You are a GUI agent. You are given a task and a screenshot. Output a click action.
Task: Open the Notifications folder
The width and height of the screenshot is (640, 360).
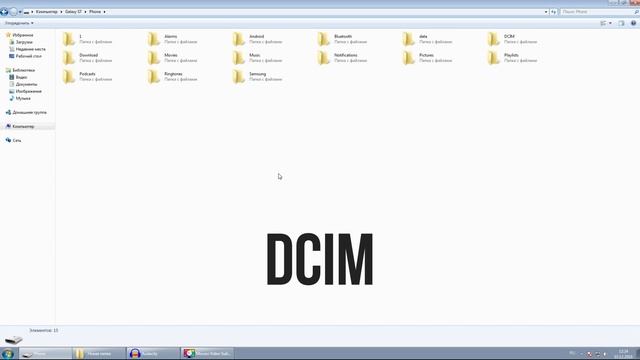pos(341,58)
